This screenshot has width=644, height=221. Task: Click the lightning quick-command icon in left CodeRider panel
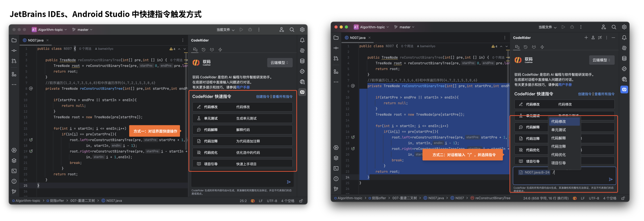click(220, 50)
